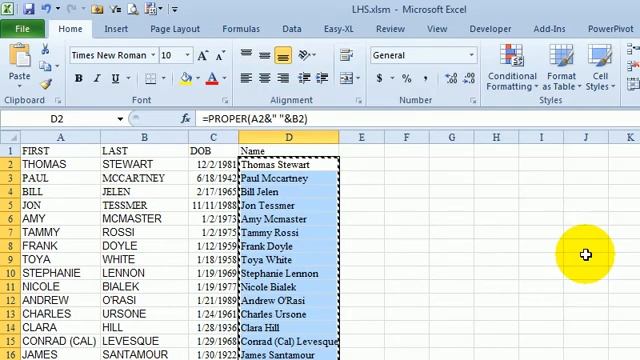Screen dimensions: 640x360
Task: Expand the Fill Color palette arrow
Action: click(x=198, y=78)
